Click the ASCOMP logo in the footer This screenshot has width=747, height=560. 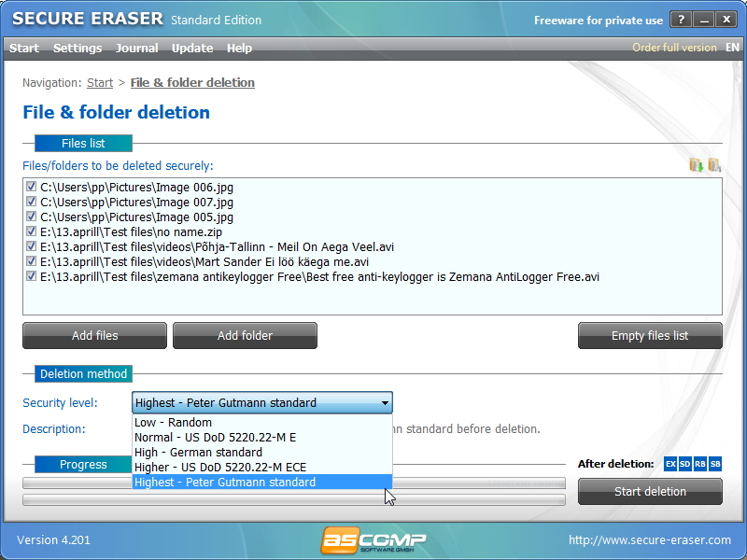[x=373, y=540]
